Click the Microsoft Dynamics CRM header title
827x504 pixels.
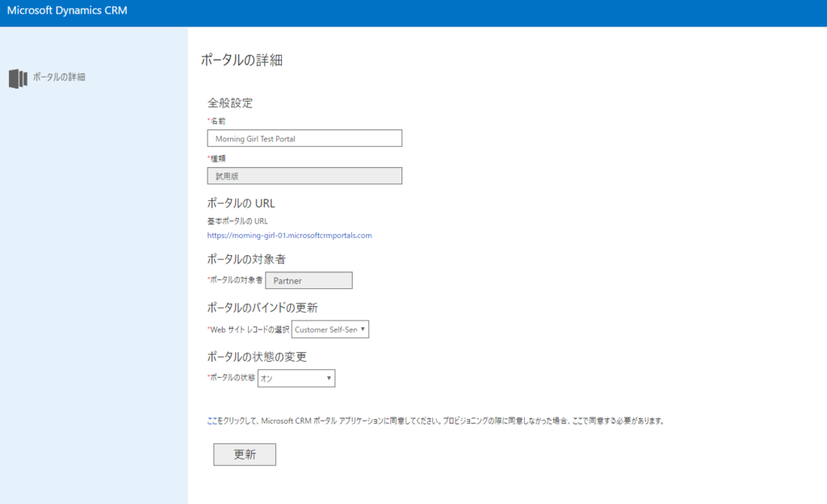tap(67, 10)
